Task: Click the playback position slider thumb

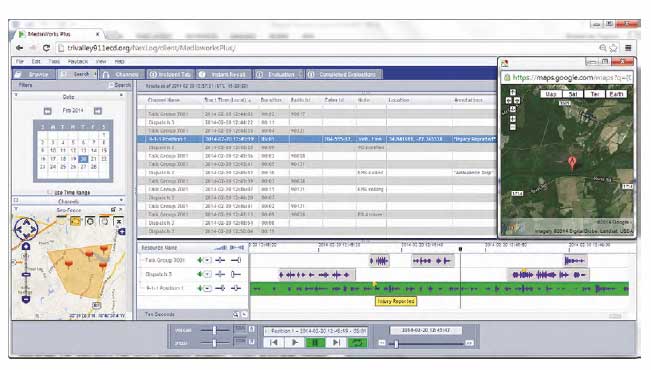Action: point(396,344)
